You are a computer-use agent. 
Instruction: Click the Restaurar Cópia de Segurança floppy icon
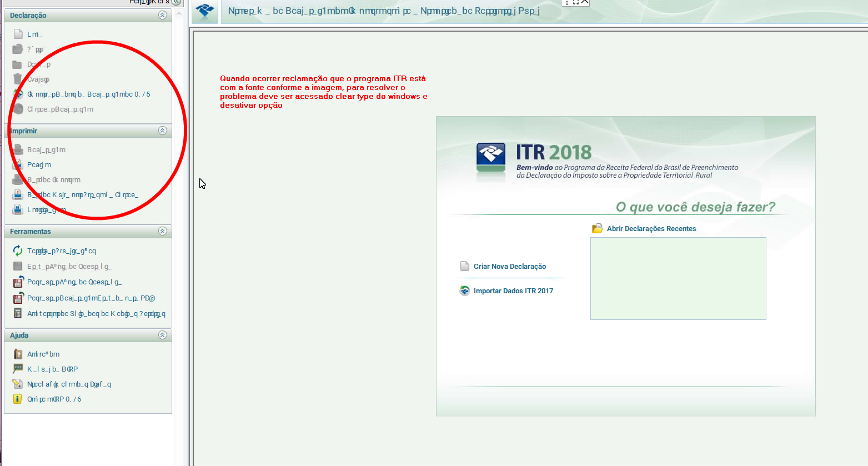18,282
